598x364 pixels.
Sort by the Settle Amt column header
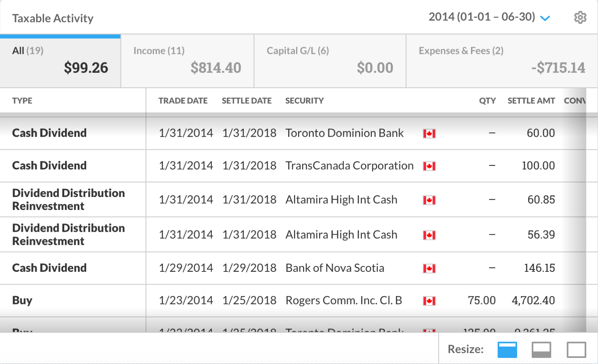tap(531, 101)
